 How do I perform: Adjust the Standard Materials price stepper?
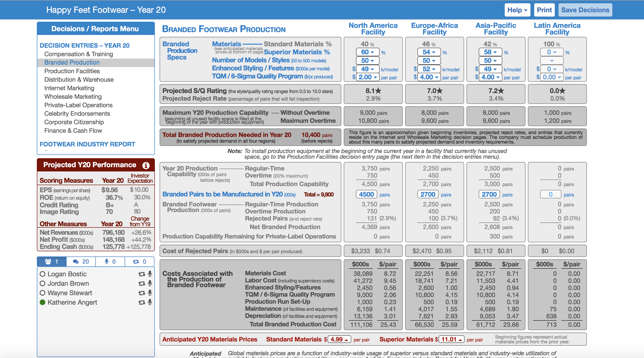pos(339,339)
